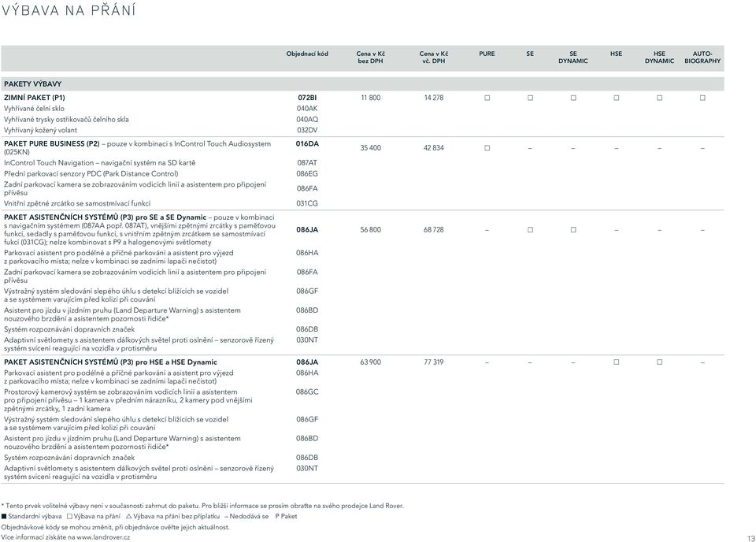The image size is (756, 542).
Task: Click order code 087AT
Action: tap(307, 163)
